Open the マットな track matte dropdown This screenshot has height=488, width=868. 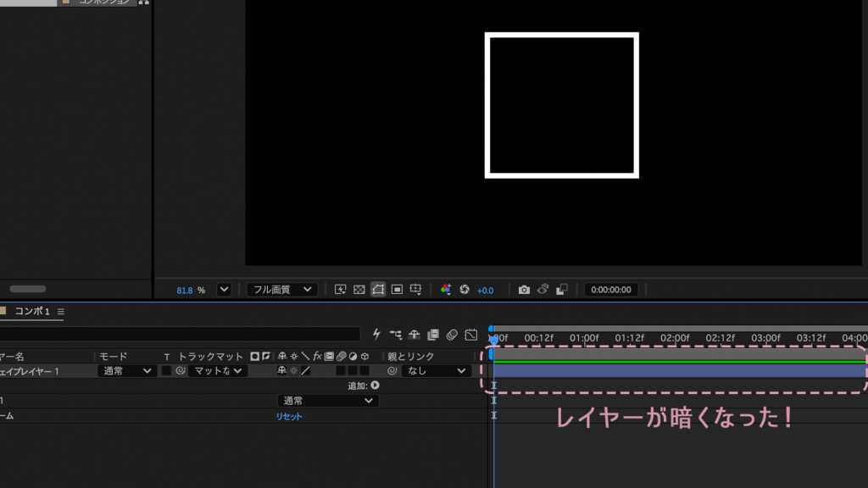click(216, 371)
